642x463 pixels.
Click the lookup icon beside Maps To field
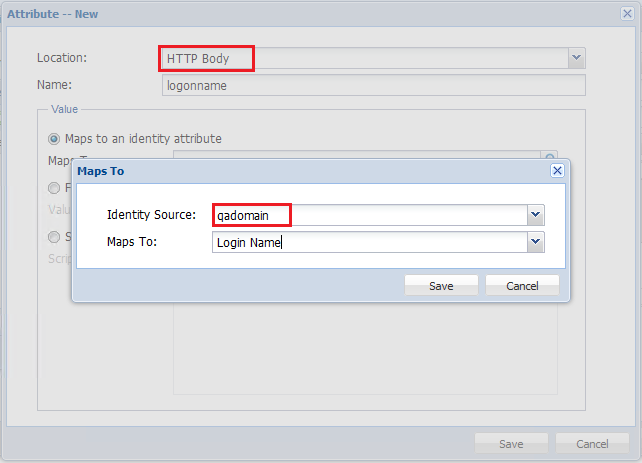click(x=549, y=158)
